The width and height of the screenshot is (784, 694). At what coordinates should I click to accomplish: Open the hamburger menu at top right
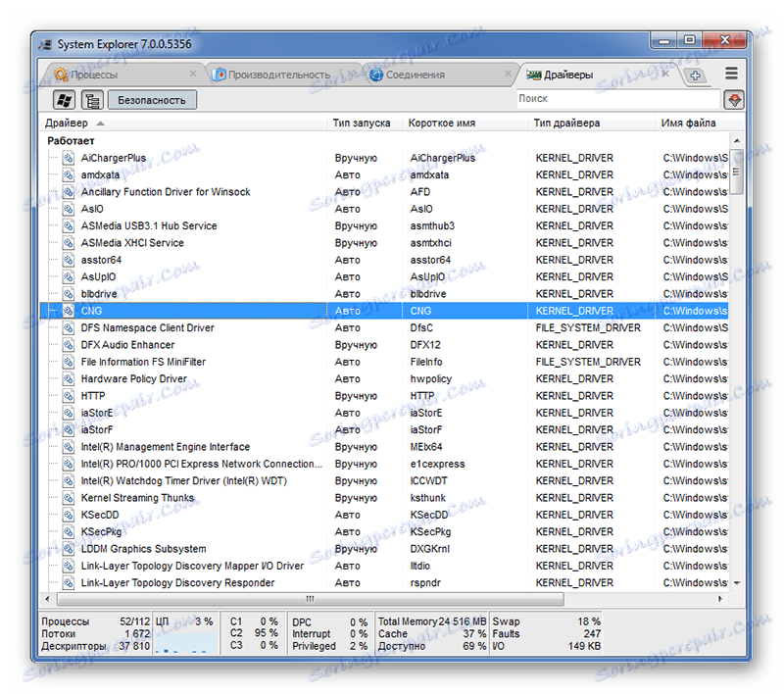click(x=731, y=73)
